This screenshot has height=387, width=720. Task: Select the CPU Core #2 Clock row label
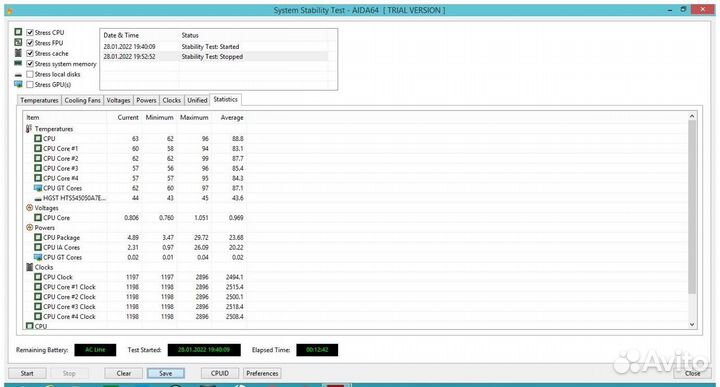(x=69, y=297)
